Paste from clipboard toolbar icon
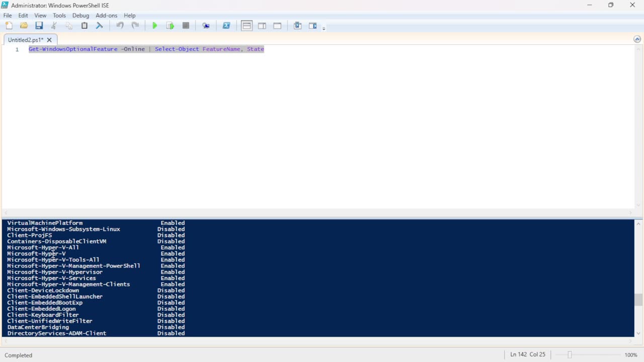Viewport: 644px width, 362px height. pos(84,26)
